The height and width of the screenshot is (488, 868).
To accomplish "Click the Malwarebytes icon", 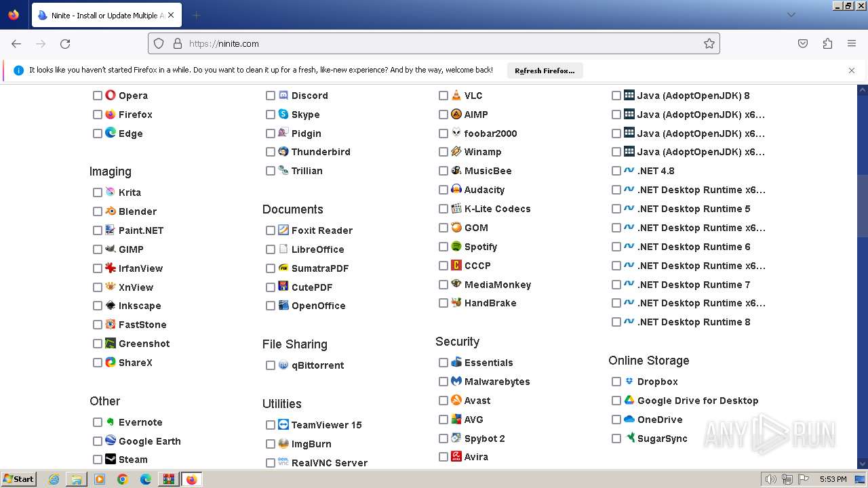I will [x=456, y=382].
